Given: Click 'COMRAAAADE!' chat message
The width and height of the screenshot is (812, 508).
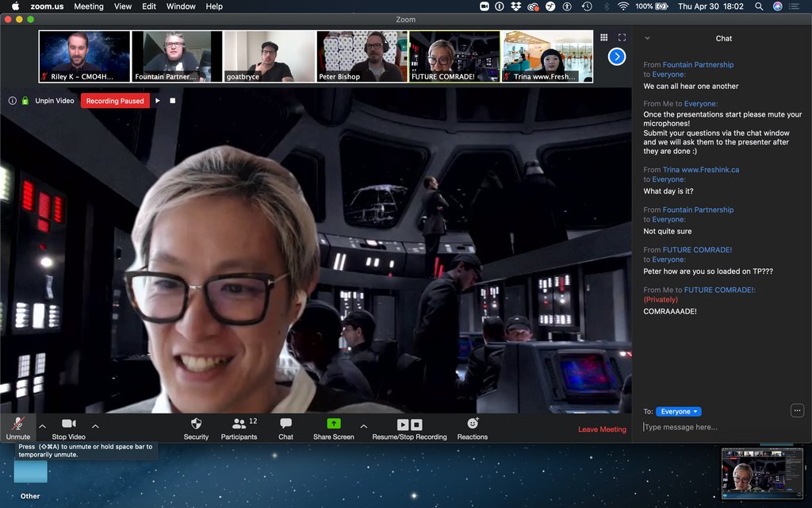Looking at the screenshot, I should click(669, 311).
